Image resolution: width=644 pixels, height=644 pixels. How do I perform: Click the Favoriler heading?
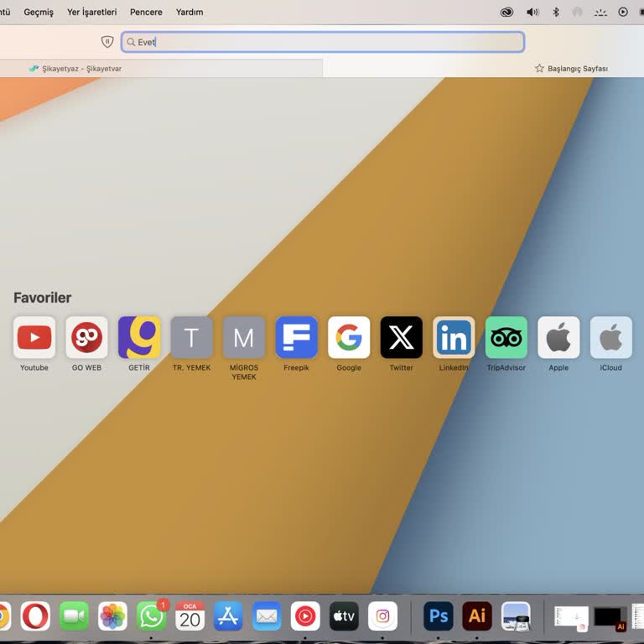[x=42, y=298]
